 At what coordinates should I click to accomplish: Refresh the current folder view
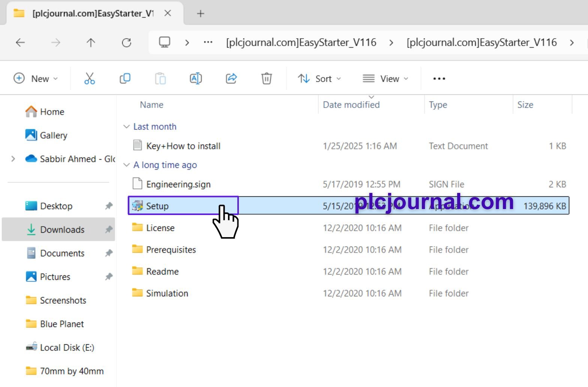click(x=126, y=43)
